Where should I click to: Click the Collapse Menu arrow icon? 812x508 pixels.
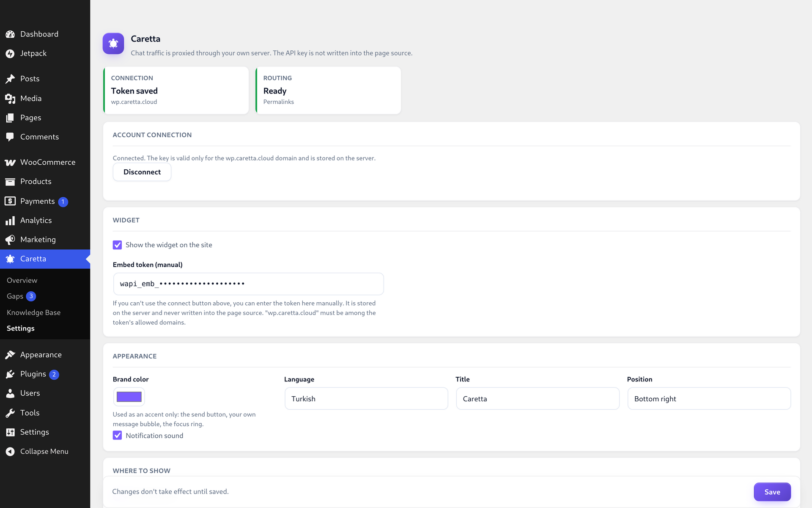tap(10, 452)
